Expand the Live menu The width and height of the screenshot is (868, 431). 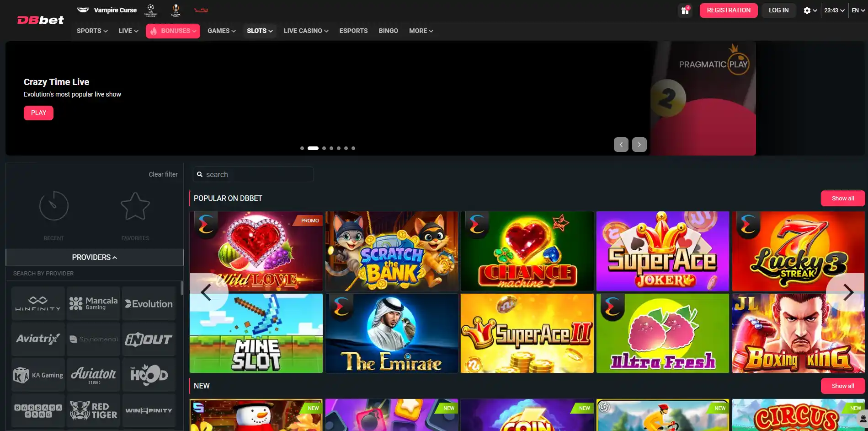[x=128, y=31]
